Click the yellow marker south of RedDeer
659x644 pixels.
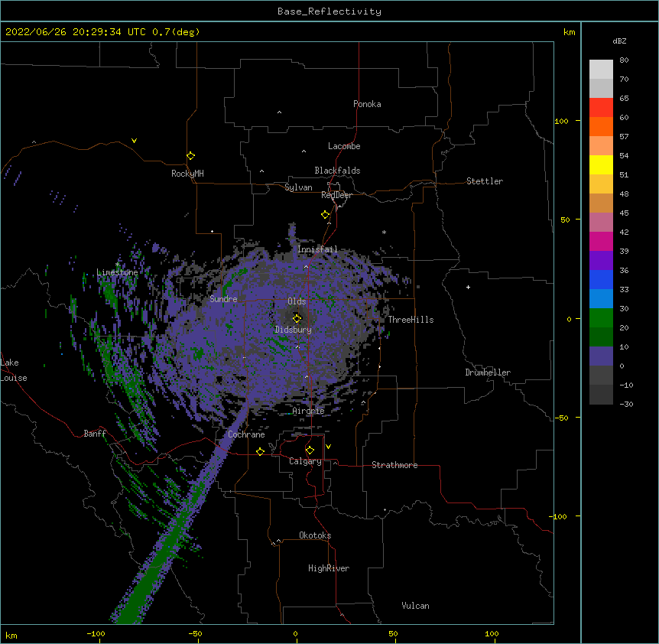point(325,215)
